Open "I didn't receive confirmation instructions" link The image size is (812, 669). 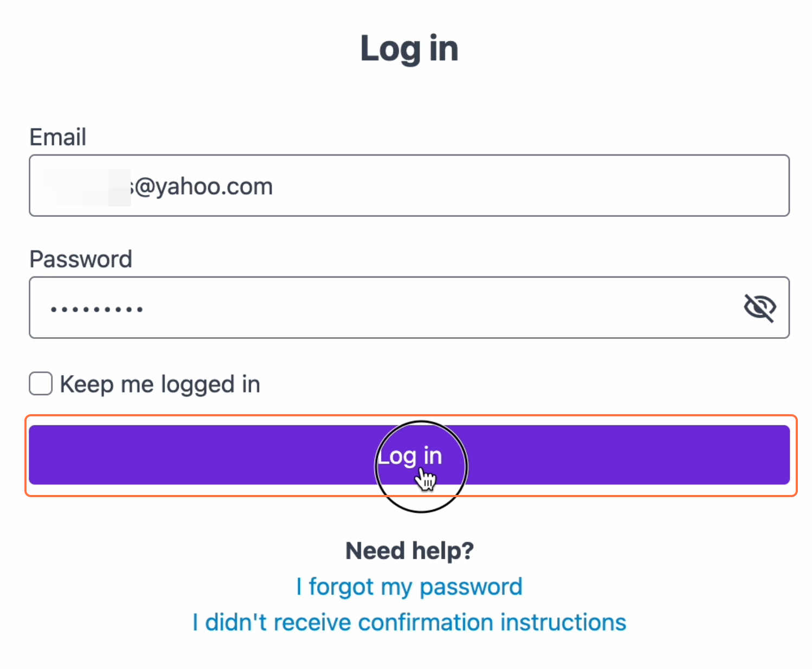(x=409, y=622)
